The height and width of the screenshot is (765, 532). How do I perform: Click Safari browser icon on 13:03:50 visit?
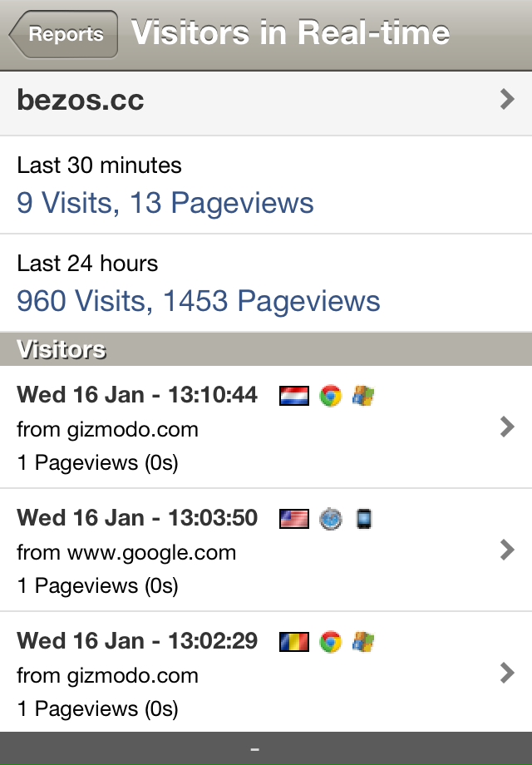pyautogui.click(x=331, y=519)
